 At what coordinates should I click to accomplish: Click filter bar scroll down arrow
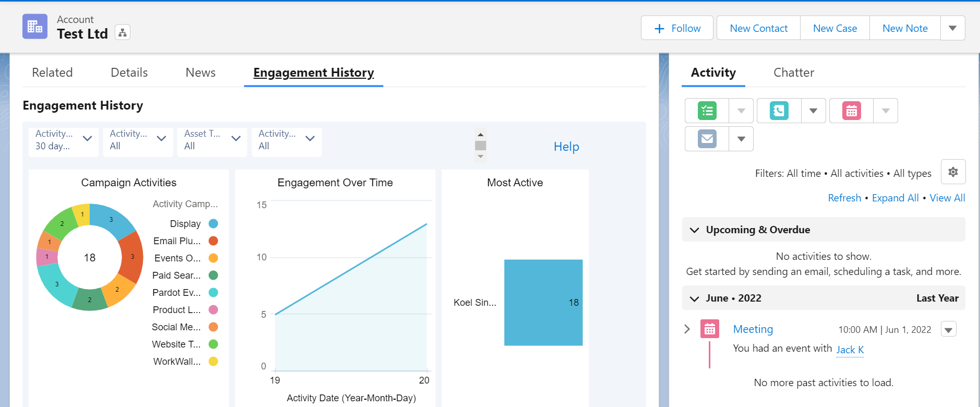click(x=480, y=157)
